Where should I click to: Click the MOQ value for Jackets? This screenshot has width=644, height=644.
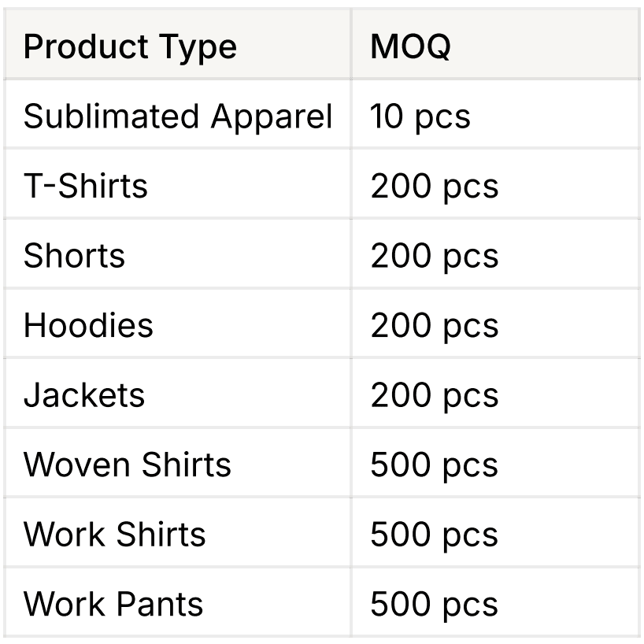pos(434,395)
